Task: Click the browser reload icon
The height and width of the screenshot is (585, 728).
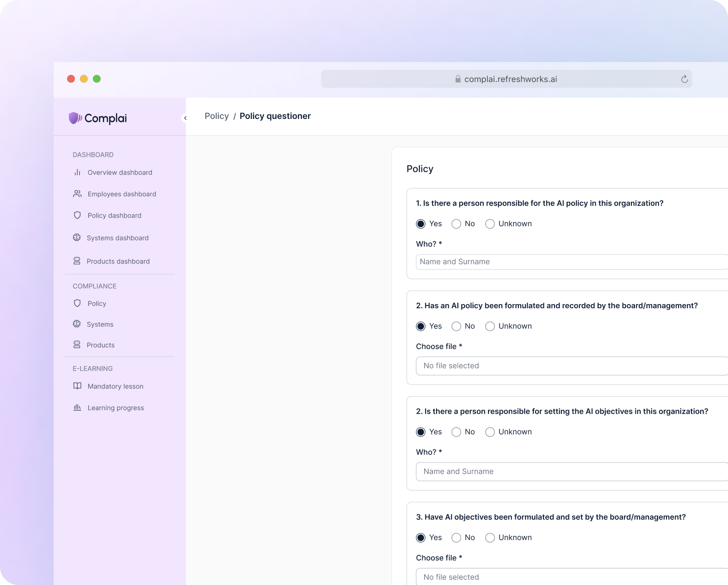Action: 684,79
